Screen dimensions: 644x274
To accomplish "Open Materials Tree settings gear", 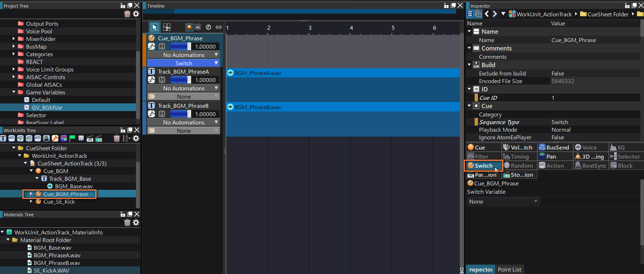I will pos(136,222).
